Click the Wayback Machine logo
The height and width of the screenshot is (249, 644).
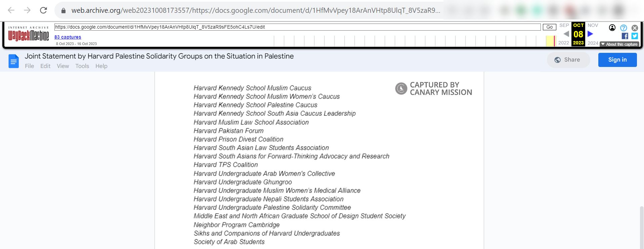pos(29,34)
